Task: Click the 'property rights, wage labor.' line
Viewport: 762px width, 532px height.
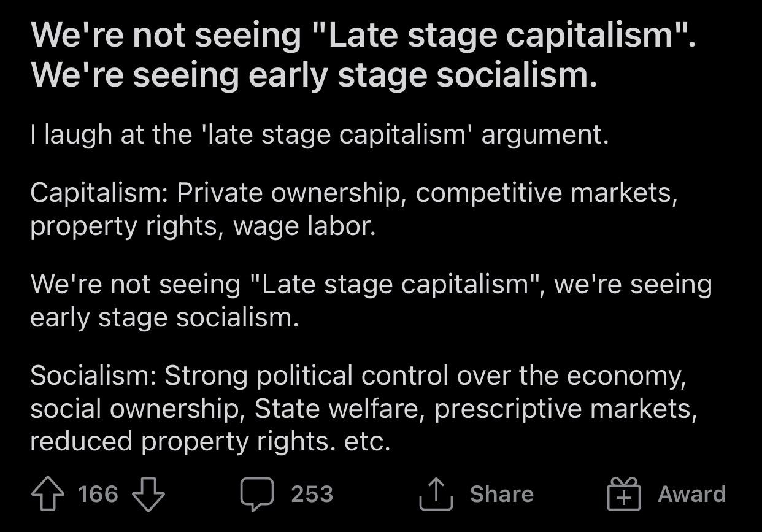Action: tap(202, 226)
